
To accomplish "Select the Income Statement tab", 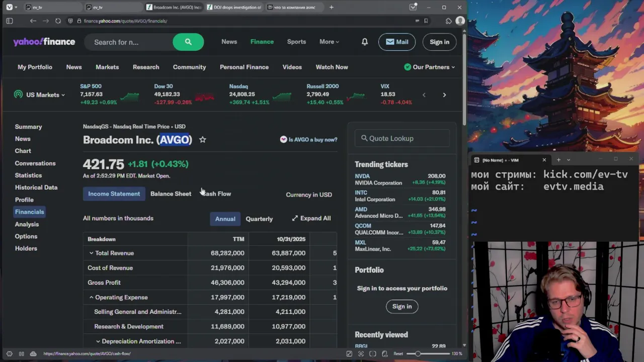I will (114, 194).
